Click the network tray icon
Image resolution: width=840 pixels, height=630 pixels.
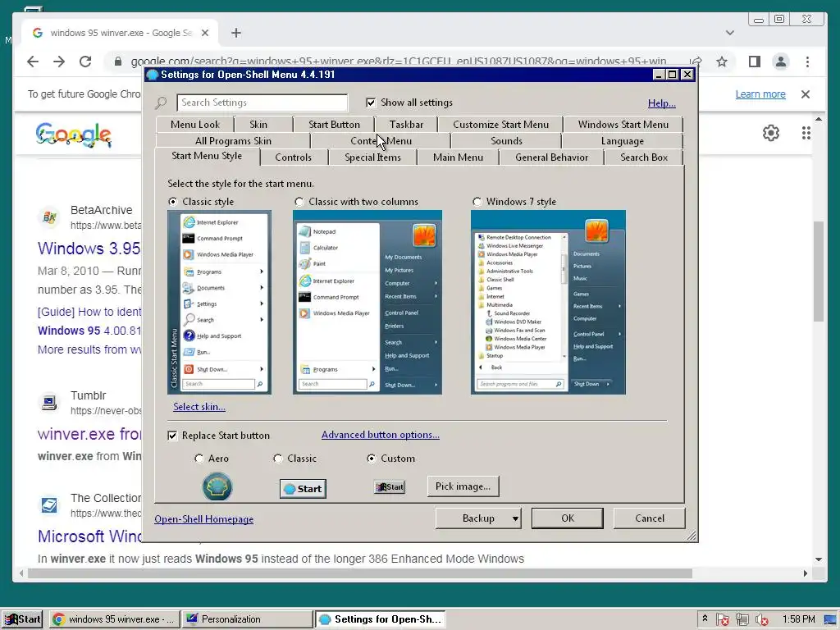(742, 620)
